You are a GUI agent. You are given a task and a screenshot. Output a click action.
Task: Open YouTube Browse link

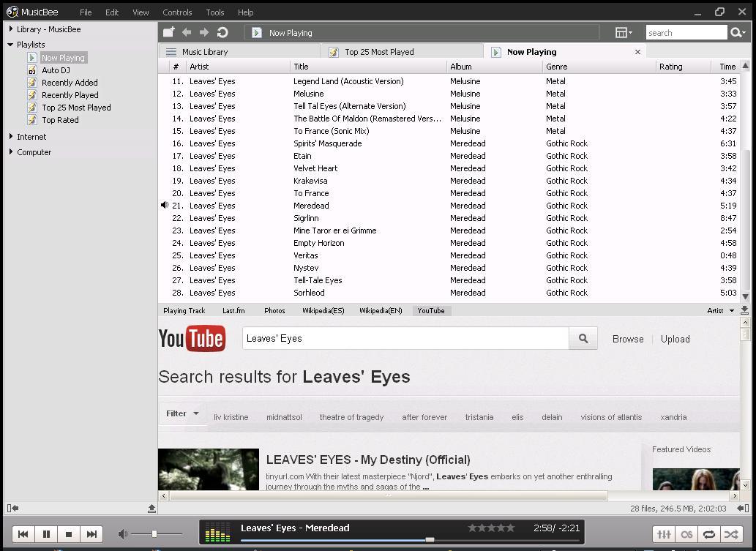click(628, 339)
